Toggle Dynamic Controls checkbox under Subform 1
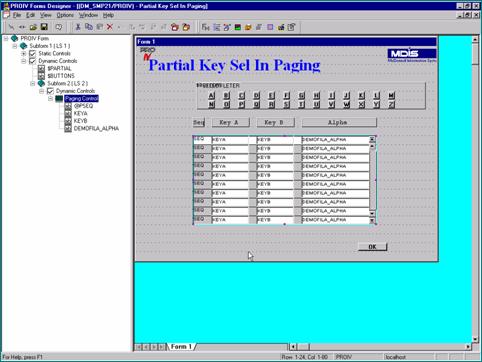The height and width of the screenshot is (362, 482). 32,61
